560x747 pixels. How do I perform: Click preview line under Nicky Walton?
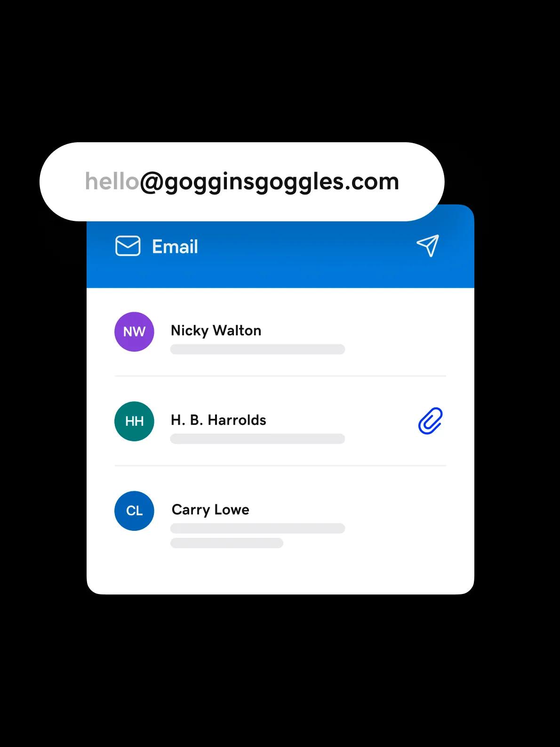[x=257, y=349]
